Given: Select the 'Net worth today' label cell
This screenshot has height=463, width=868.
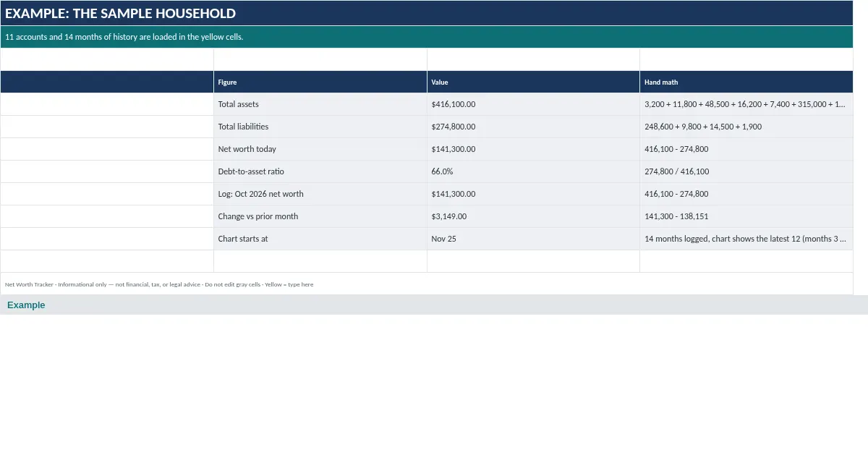Looking at the screenshot, I should coord(320,149).
